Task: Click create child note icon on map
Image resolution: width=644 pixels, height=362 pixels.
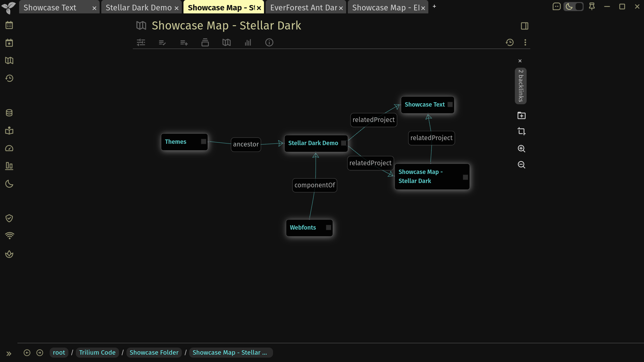Action: tap(522, 116)
